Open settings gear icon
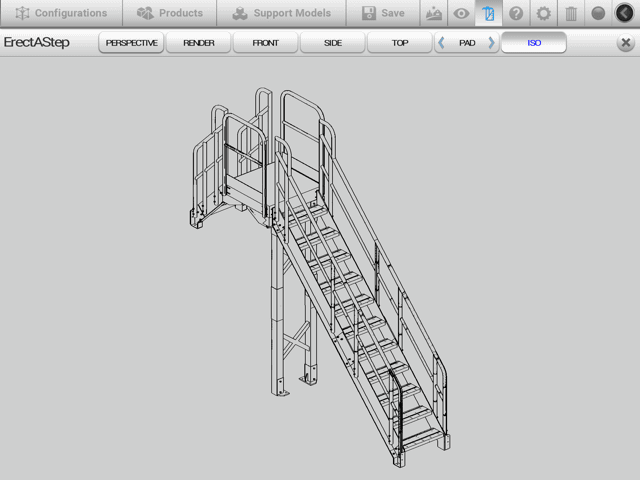This screenshot has width=640, height=480. (x=543, y=13)
